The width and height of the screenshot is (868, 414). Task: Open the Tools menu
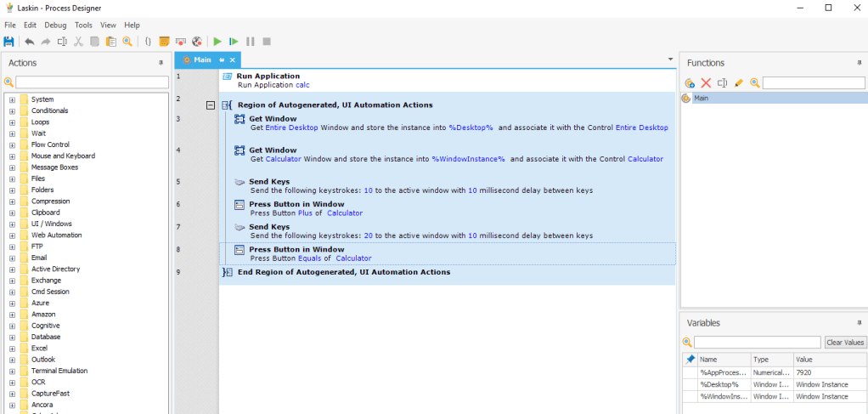pyautogui.click(x=83, y=25)
